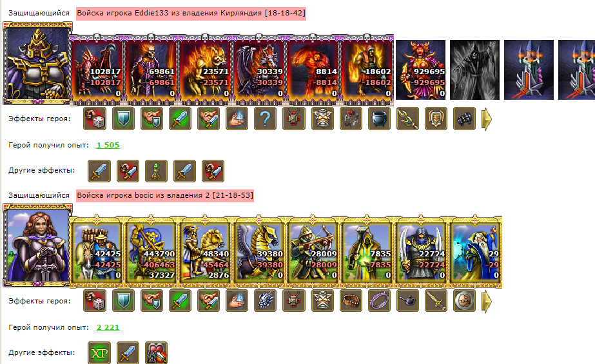595x364 pixels.
Task: Click the golden knight unit with 443790
Action: (x=151, y=252)
